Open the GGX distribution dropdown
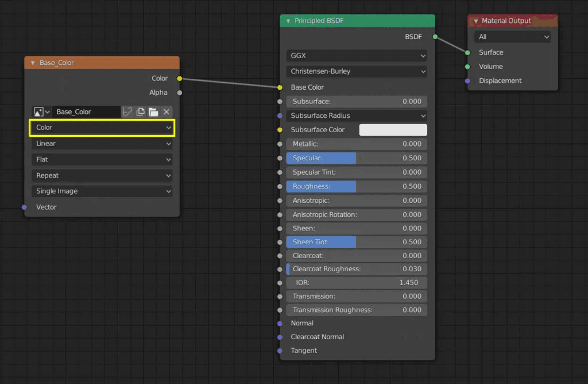Screen dimensions: 588x384 pyautogui.click(x=357, y=56)
